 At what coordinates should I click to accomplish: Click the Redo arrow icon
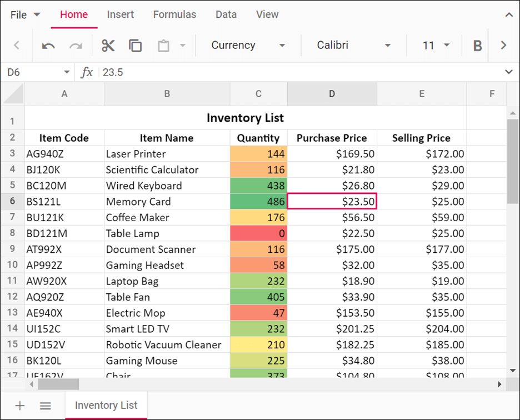pos(76,46)
